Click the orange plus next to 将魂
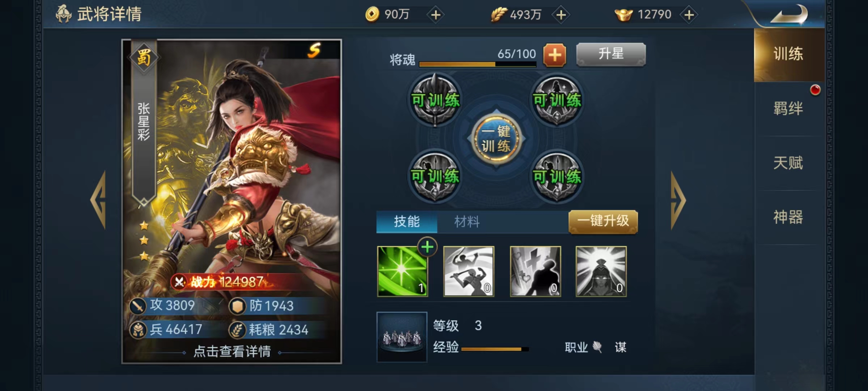 (555, 55)
